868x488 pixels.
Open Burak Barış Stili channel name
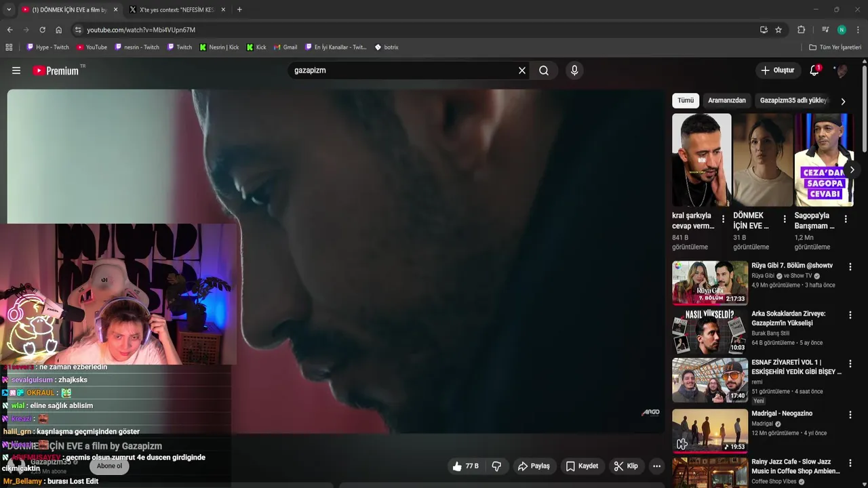point(770,333)
